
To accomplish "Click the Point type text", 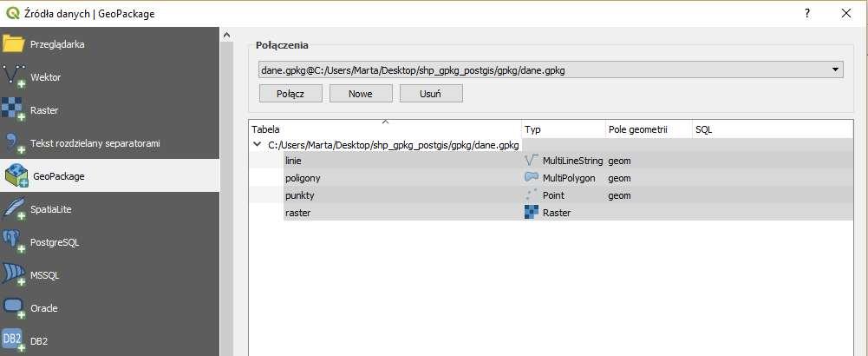I will (553, 195).
